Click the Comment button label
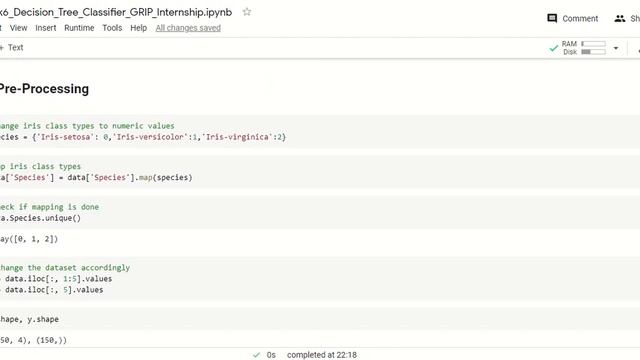 580,18
